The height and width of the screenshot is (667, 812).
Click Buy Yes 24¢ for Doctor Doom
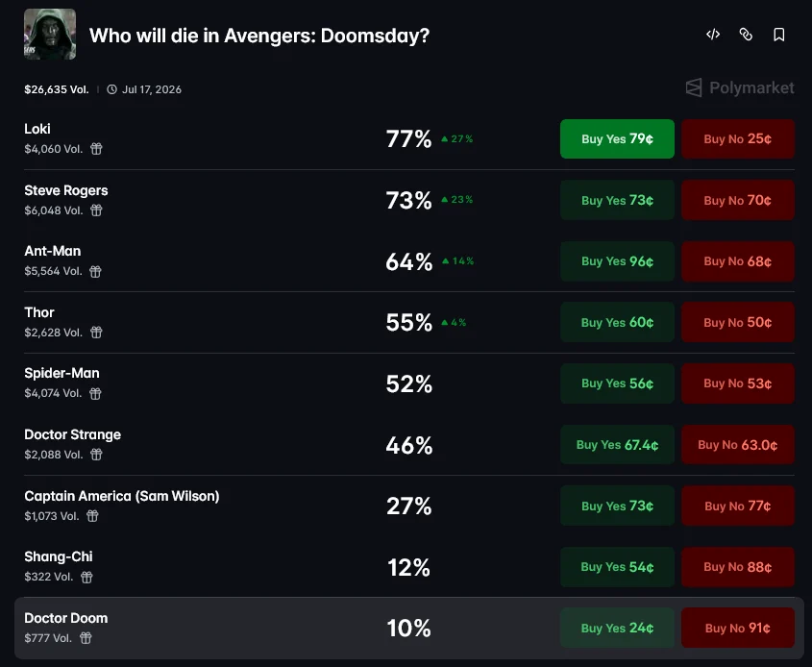coord(617,628)
